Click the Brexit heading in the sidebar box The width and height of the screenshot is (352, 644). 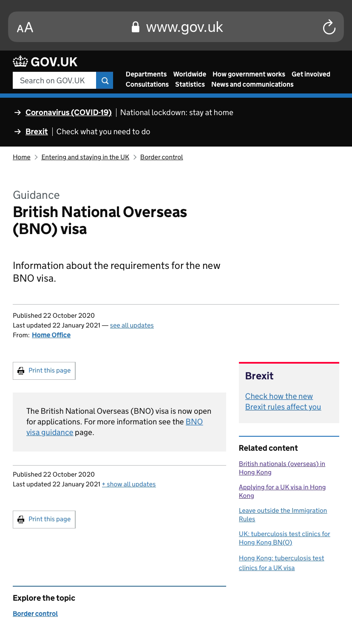[x=259, y=376]
